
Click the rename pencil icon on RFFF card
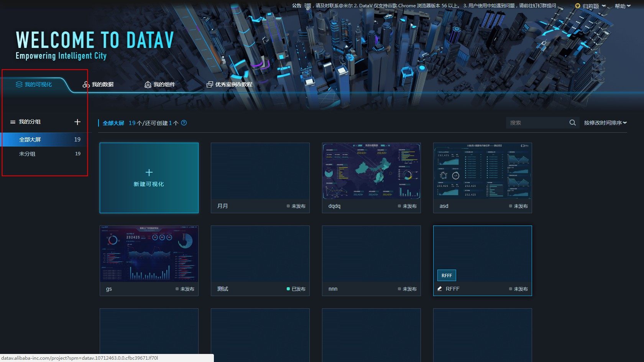click(x=439, y=289)
